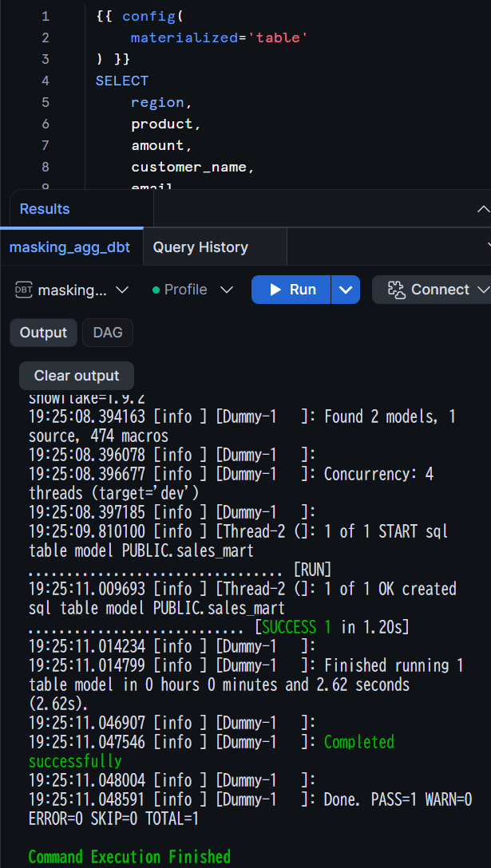The height and width of the screenshot is (868, 491).
Task: Switch to the Output view
Action: tap(43, 333)
